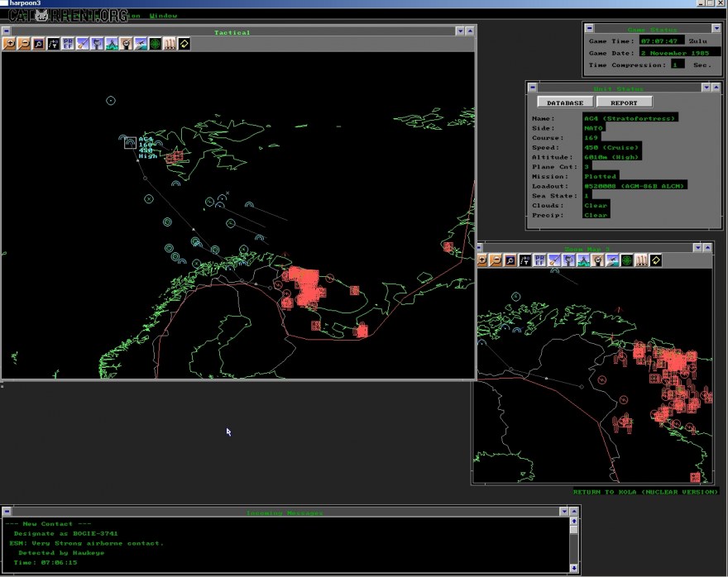This screenshot has height=577, width=728.
Task: Click 'Designate as BOGIE-3741' message line
Action: 65,533
